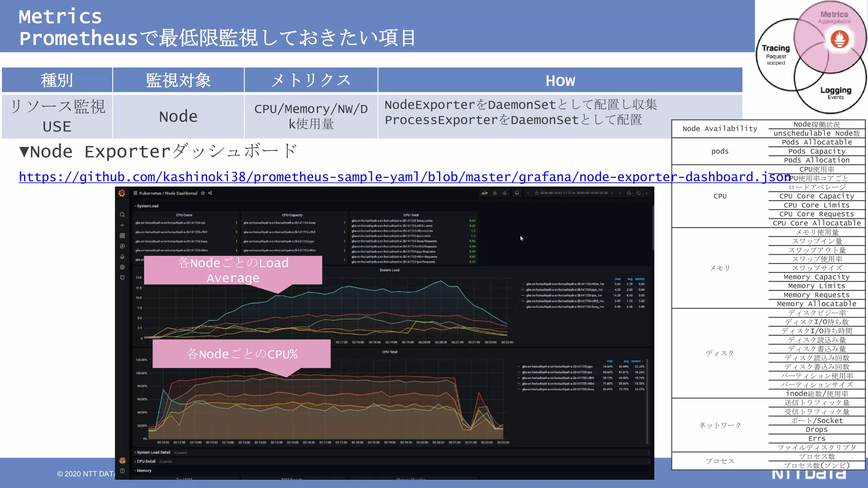The height and width of the screenshot is (488, 868).
Task: Open the node-exporter-dashboard.json GitHub link
Action: click(x=405, y=177)
